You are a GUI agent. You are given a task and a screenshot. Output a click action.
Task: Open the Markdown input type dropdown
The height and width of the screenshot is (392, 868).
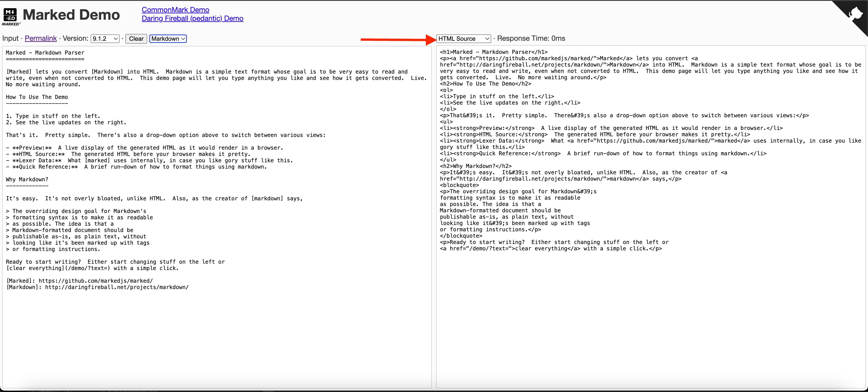click(x=168, y=39)
